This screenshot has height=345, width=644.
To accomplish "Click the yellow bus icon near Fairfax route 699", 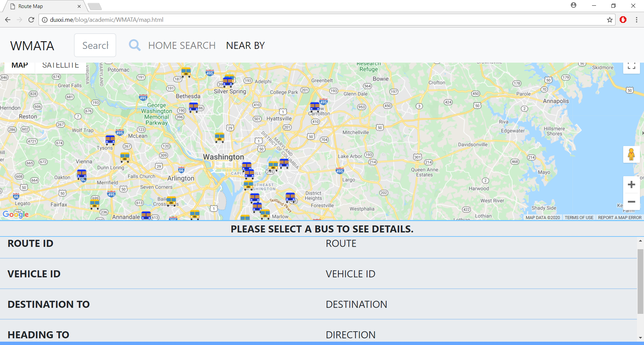I will (x=95, y=204).
